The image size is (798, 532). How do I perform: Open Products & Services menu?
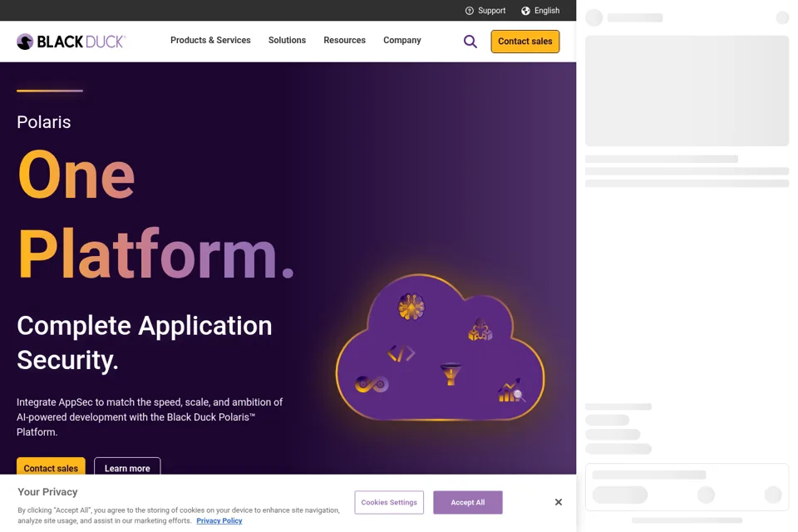pos(210,40)
